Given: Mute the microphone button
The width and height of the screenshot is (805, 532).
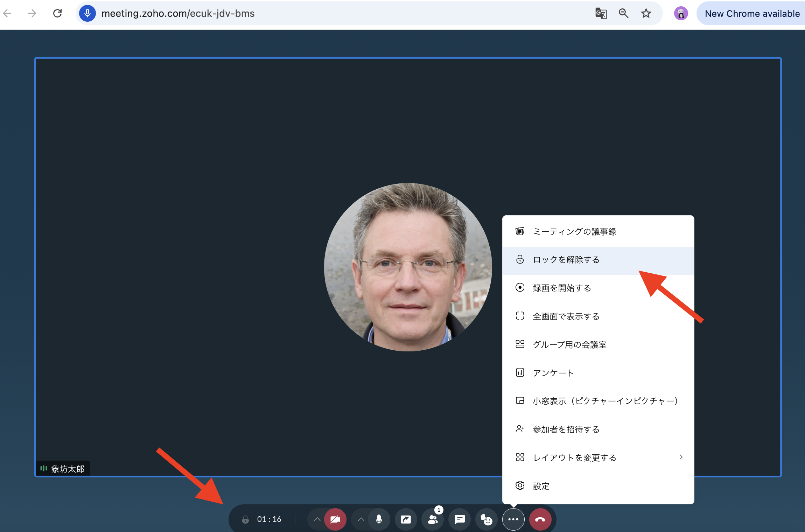Looking at the screenshot, I should [x=379, y=519].
